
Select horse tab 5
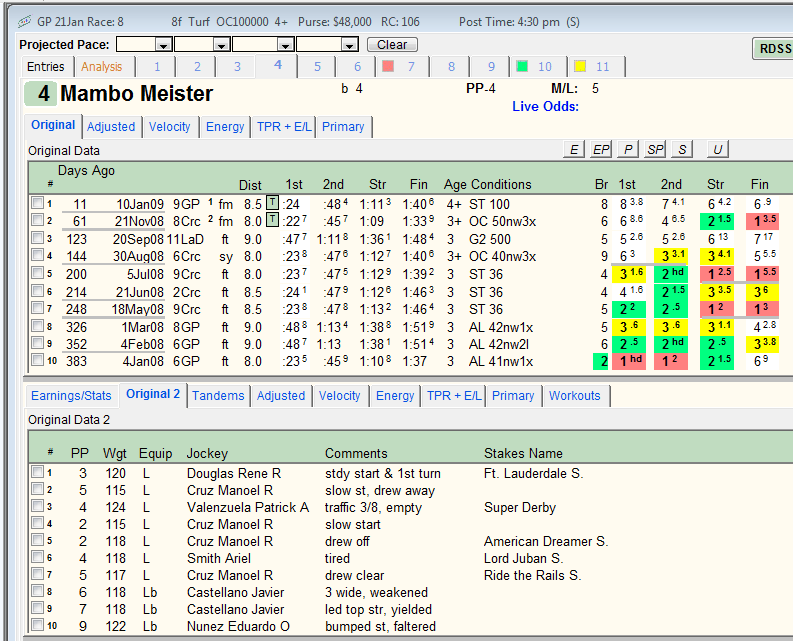coord(318,67)
